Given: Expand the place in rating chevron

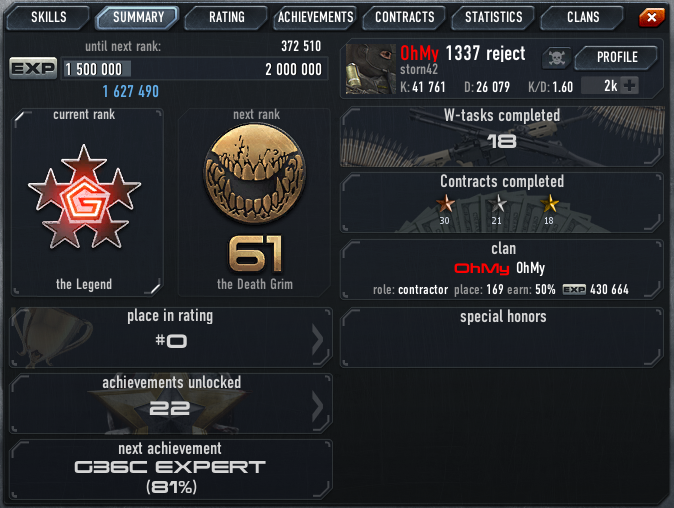Looking at the screenshot, I should tap(317, 339).
